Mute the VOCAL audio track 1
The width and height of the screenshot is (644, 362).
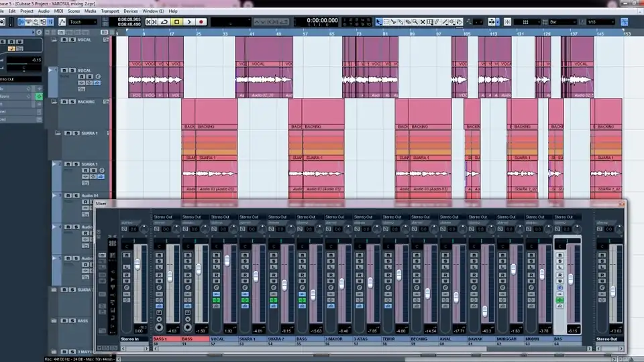click(x=64, y=70)
